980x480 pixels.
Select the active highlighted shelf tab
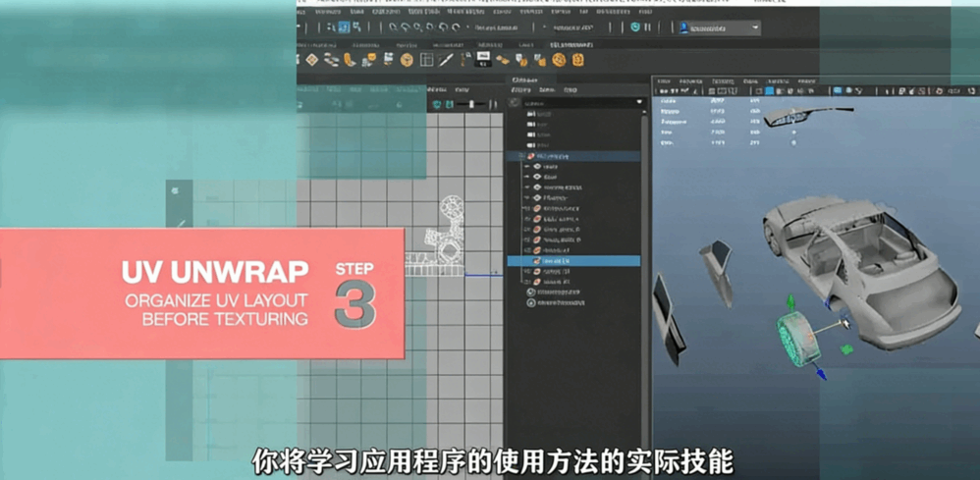coord(572,45)
